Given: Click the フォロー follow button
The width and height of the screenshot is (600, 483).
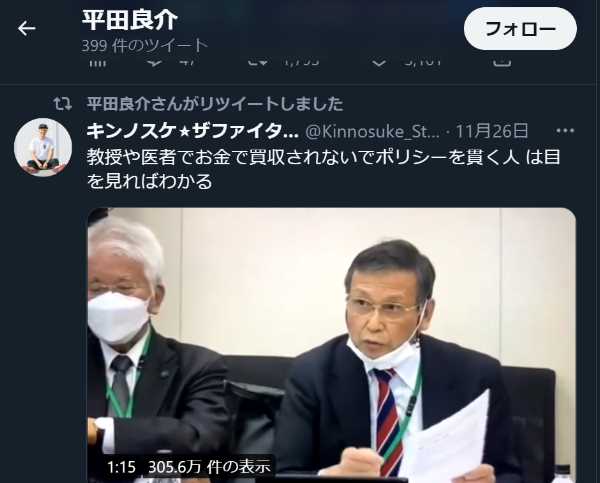Looking at the screenshot, I should click(x=520, y=28).
